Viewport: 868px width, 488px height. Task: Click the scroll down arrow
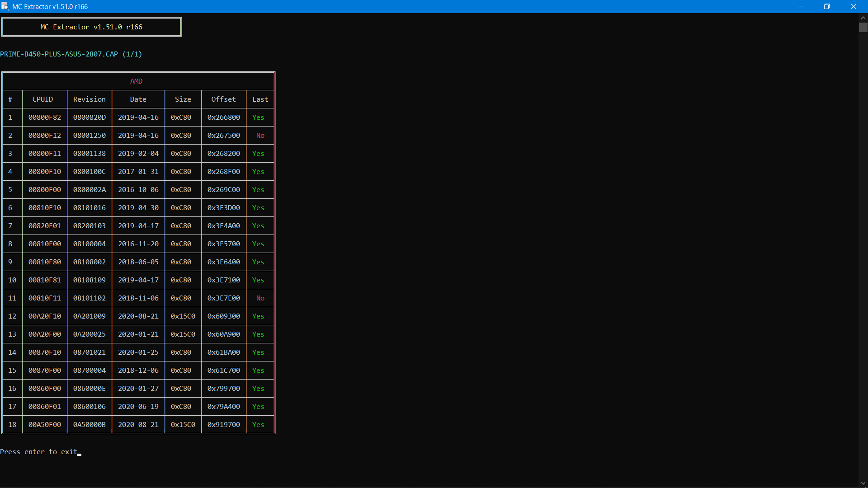click(863, 483)
